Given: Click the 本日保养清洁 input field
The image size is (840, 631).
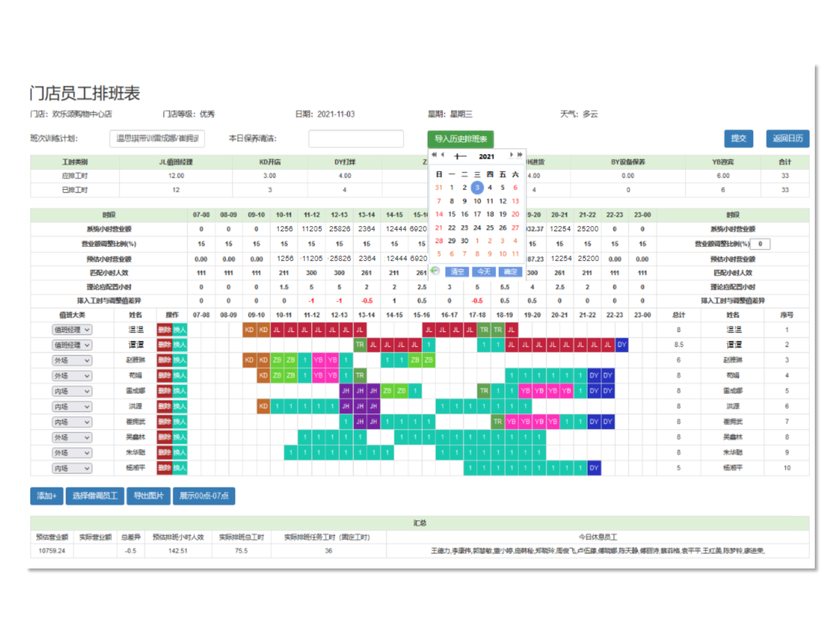Looking at the screenshot, I should pyautogui.click(x=356, y=139).
